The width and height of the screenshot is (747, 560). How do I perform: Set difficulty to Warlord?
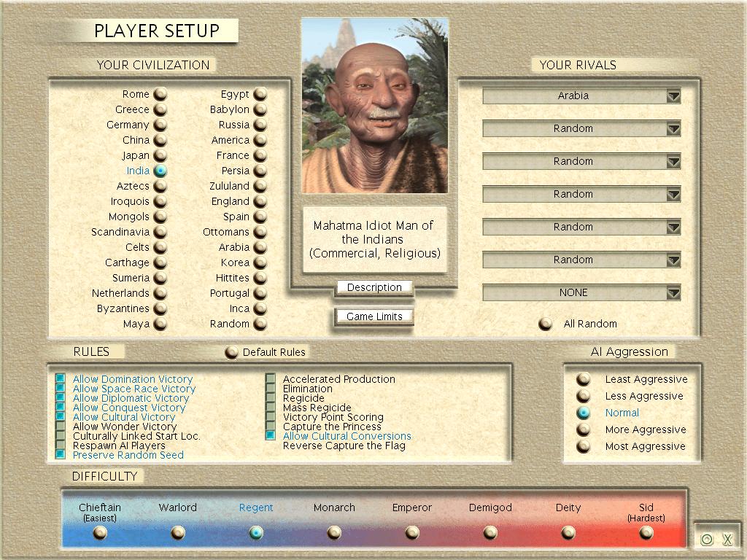click(178, 532)
